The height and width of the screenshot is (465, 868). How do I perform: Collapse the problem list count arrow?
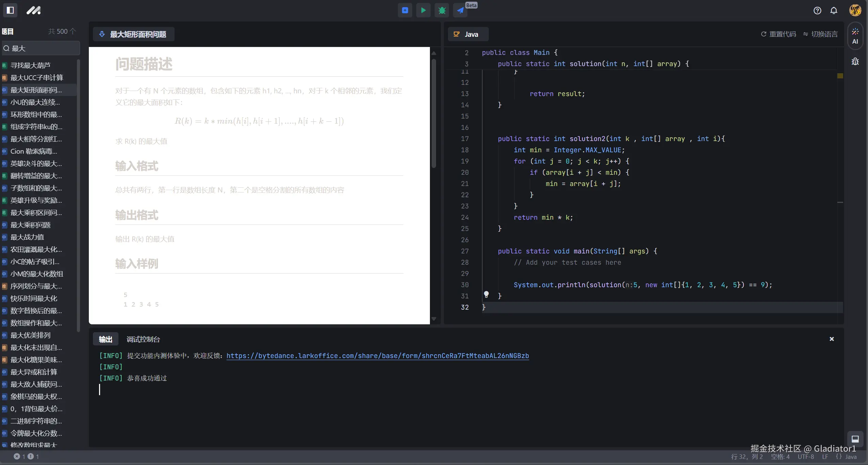(x=73, y=31)
